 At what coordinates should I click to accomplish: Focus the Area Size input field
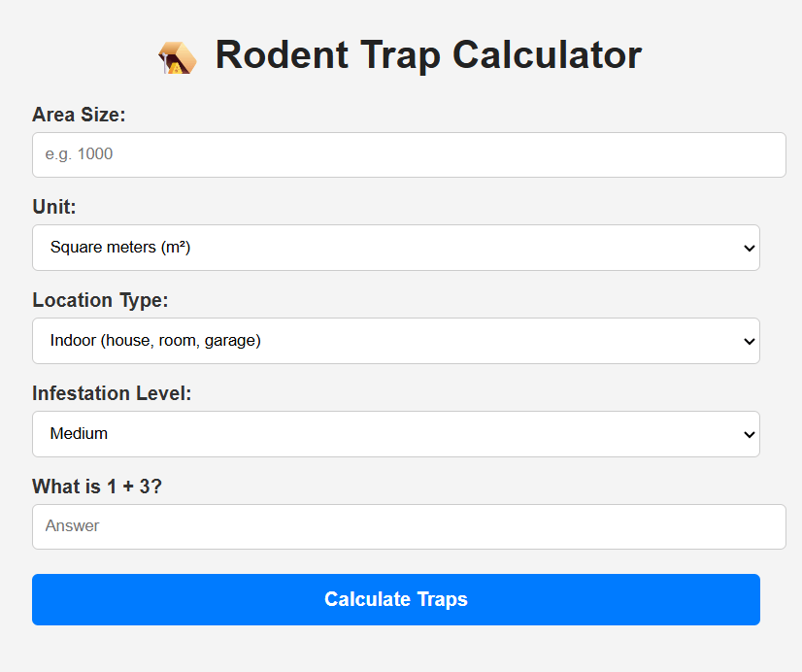pyautogui.click(x=408, y=155)
